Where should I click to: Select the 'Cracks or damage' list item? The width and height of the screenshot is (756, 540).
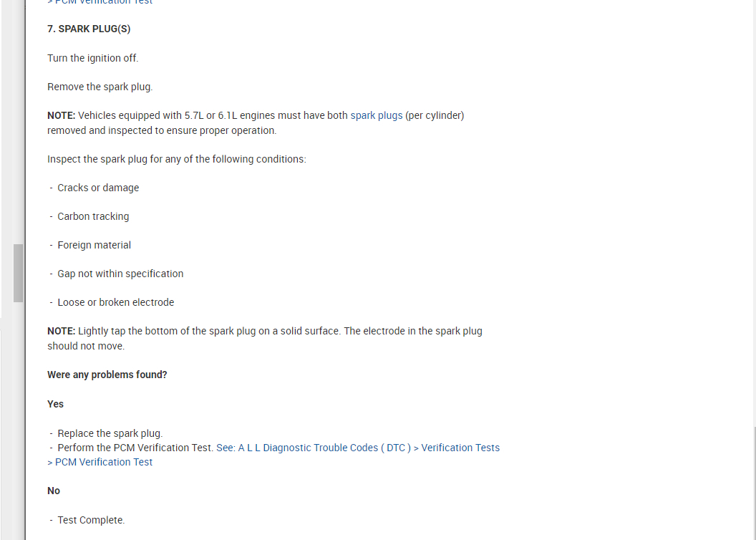point(98,188)
